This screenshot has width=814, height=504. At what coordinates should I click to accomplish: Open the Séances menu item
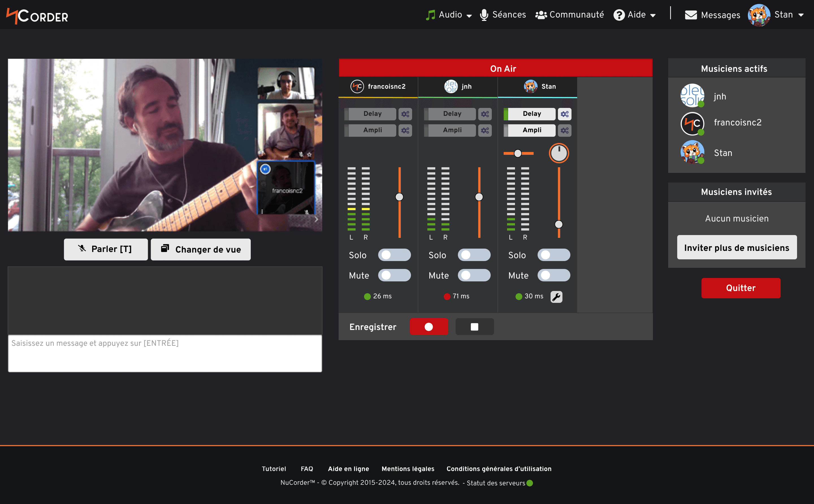tap(503, 14)
